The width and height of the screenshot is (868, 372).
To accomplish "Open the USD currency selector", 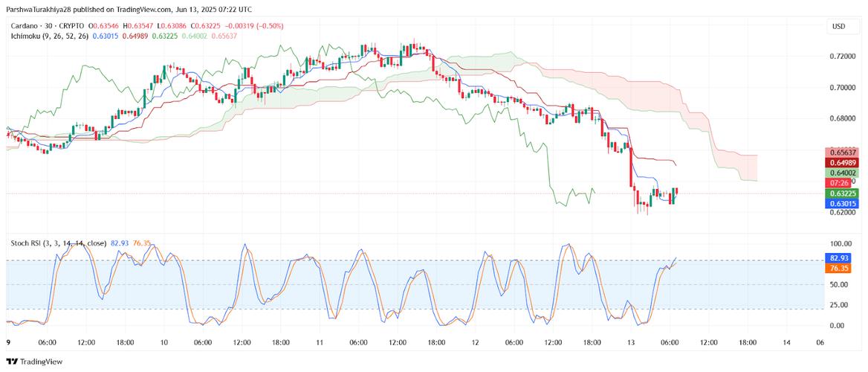I will (839, 27).
